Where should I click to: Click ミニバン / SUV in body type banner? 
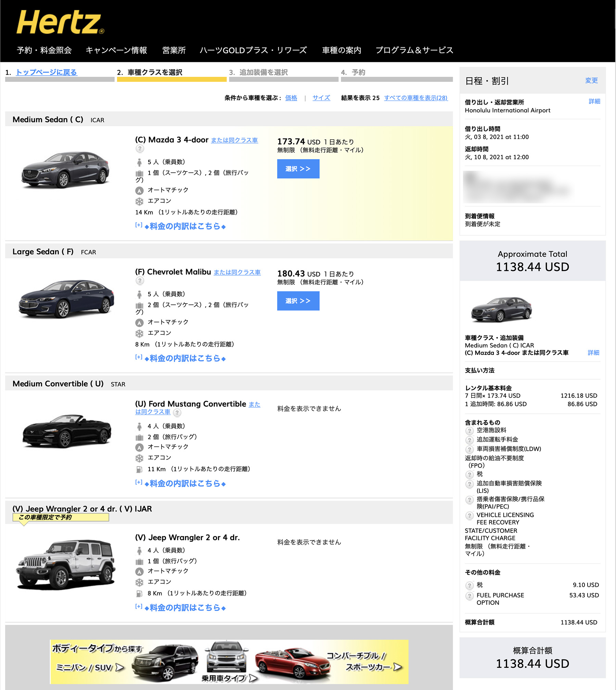[x=90, y=668]
